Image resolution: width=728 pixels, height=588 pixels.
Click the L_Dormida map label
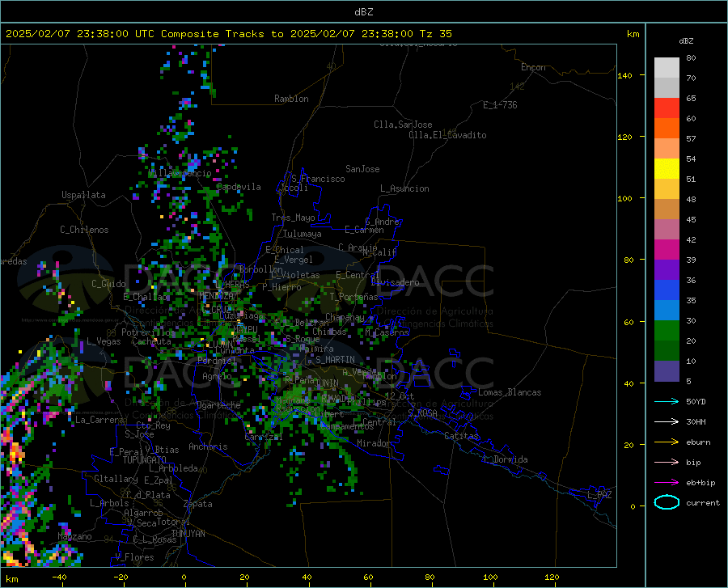(506, 459)
